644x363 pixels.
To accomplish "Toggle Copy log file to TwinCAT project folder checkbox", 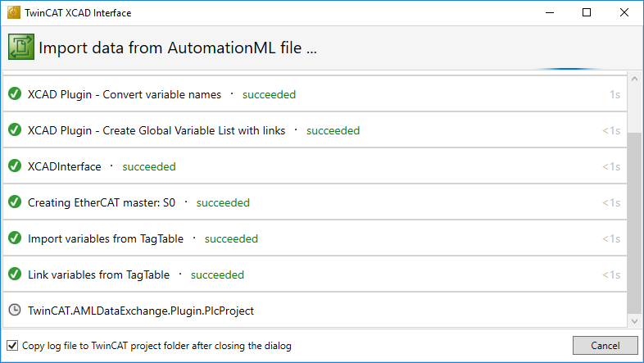I will pos(12,345).
